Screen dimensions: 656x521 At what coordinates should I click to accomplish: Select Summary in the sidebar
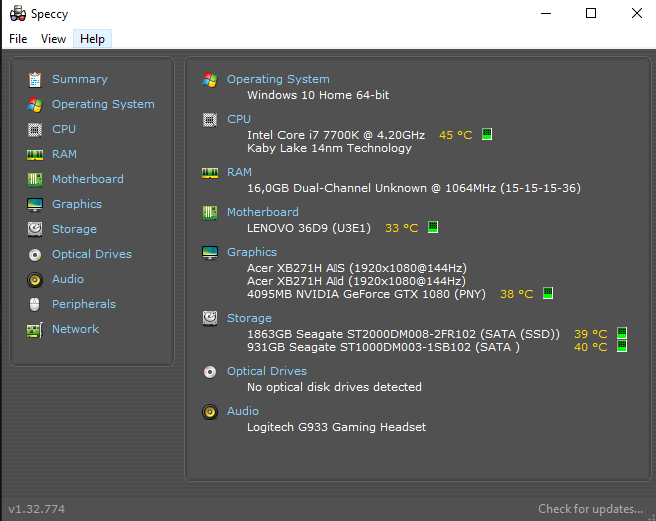tap(79, 79)
